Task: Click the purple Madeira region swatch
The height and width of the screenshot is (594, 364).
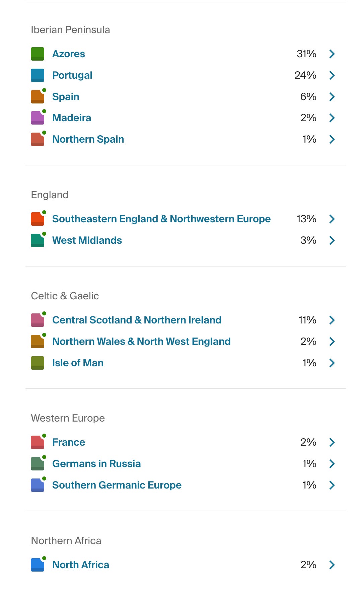Action: coord(38,118)
